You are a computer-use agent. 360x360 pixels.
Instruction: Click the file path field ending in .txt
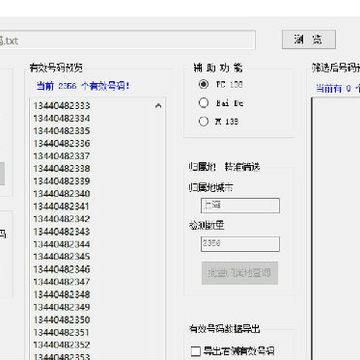128,40
